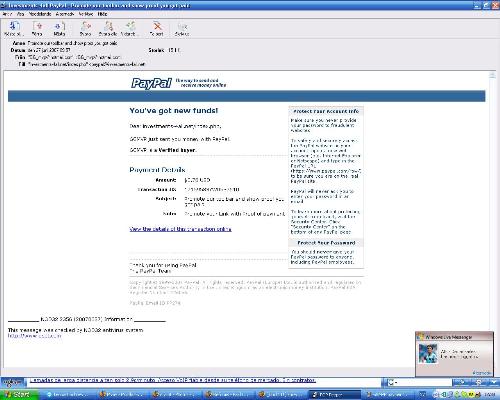Click the options link in Messenger popup corner
500x400 pixels.
[x=482, y=373]
